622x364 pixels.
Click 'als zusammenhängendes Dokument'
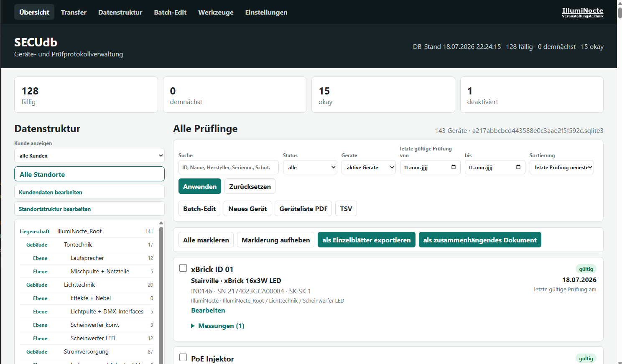pyautogui.click(x=480, y=240)
